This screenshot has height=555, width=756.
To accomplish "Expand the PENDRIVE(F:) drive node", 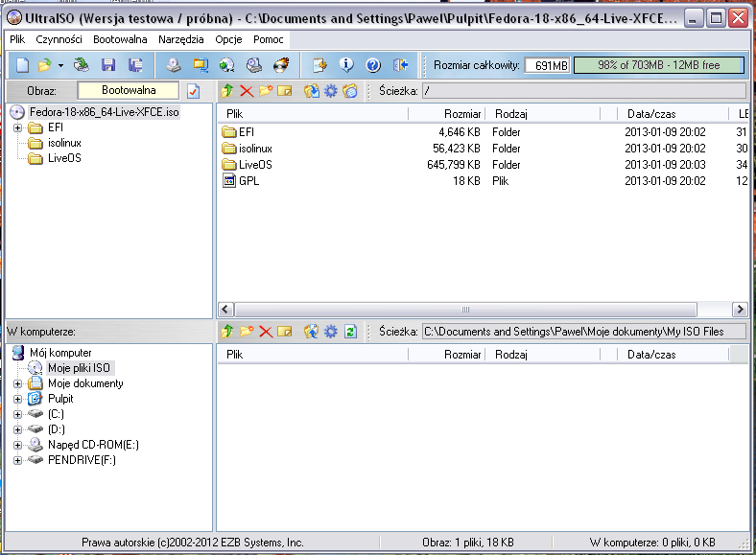I will 17,460.
